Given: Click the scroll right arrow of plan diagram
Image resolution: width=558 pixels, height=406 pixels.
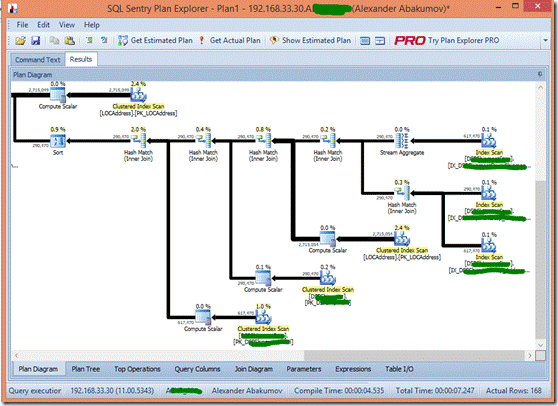Looking at the screenshot, I should click(530, 355).
